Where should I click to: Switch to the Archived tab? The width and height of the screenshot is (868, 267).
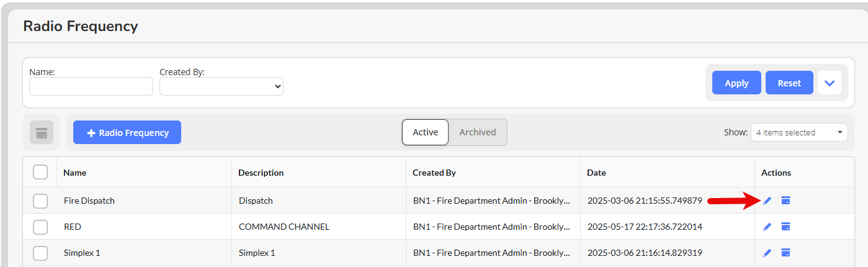click(478, 132)
